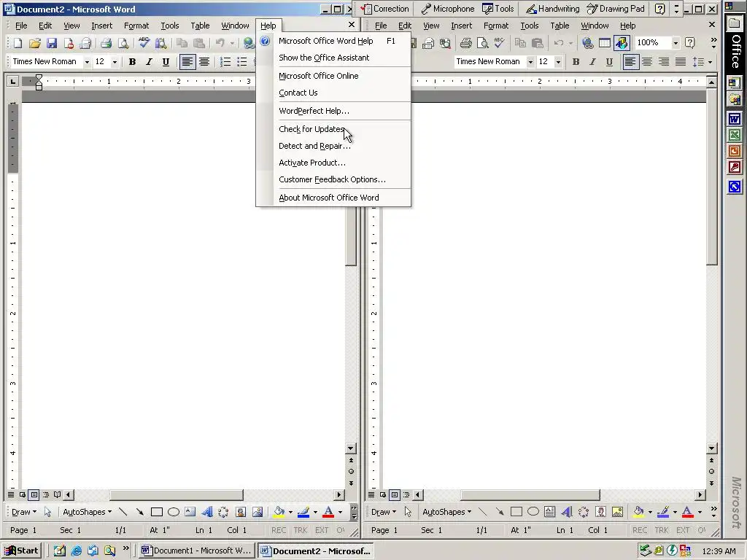This screenshot has width=747, height=560.
Task: Open the font size dropdown in right Word window
Action: [558, 62]
